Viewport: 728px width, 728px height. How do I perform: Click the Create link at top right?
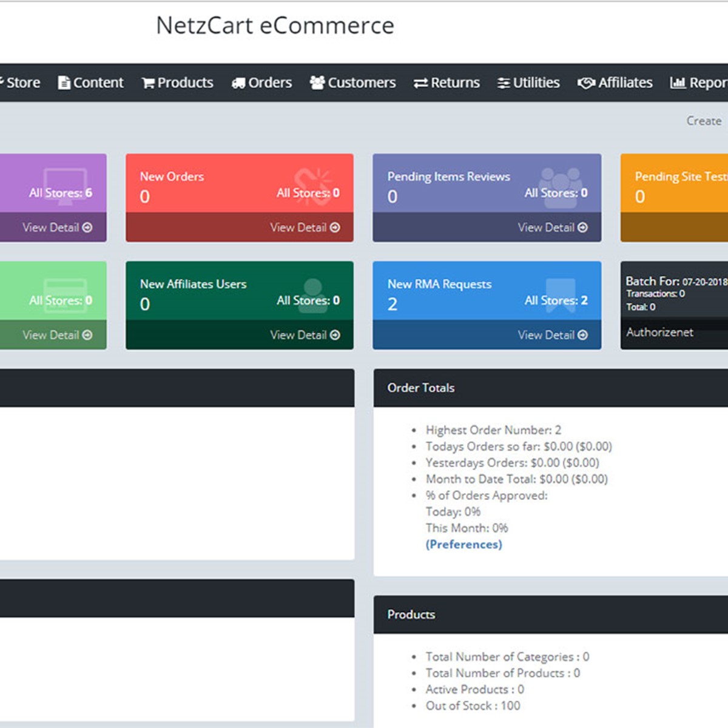point(704,121)
